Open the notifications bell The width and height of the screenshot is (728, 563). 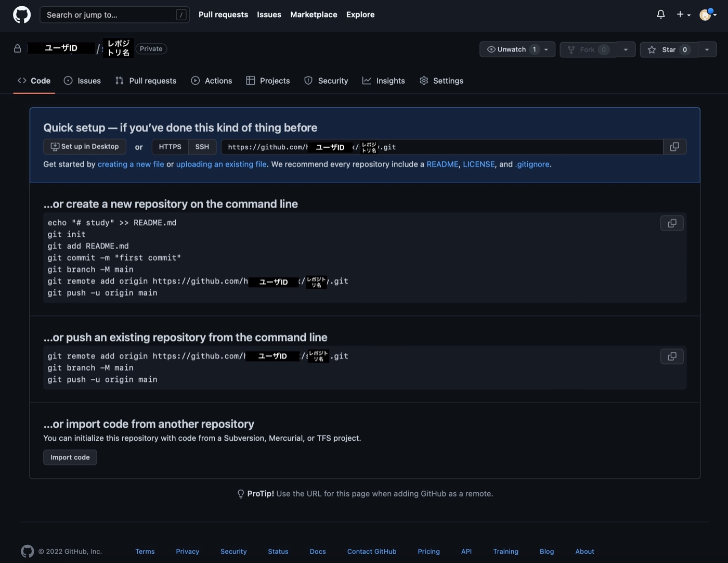click(660, 15)
